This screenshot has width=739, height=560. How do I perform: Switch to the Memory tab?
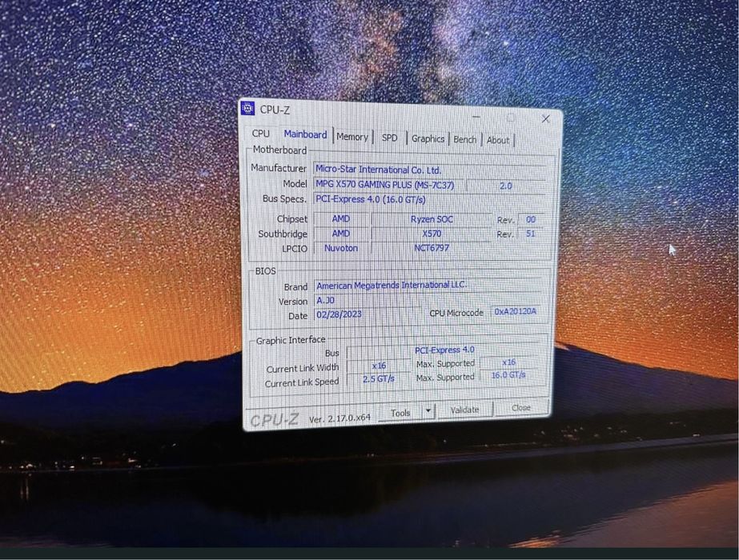[352, 137]
